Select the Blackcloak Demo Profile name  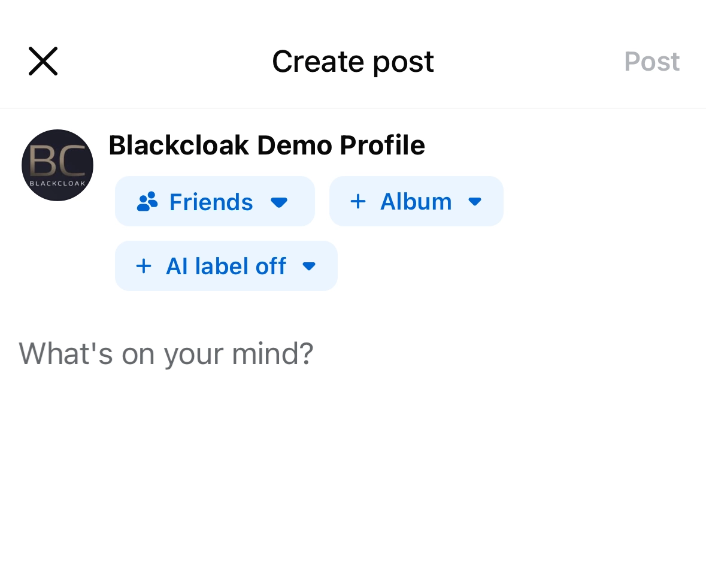(x=266, y=145)
